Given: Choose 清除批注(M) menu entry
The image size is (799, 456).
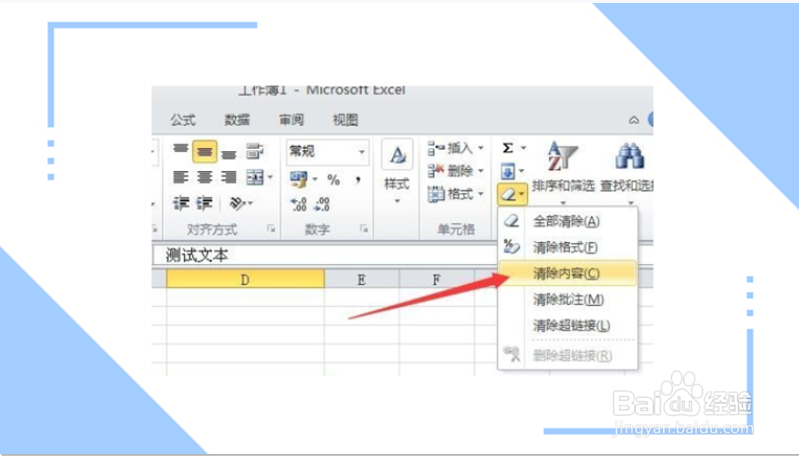Looking at the screenshot, I should click(568, 300).
